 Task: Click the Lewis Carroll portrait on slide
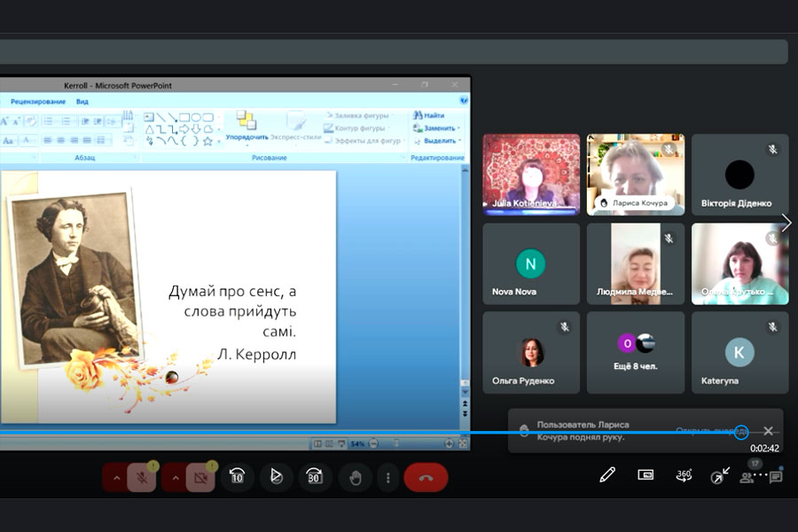pyautogui.click(x=74, y=278)
